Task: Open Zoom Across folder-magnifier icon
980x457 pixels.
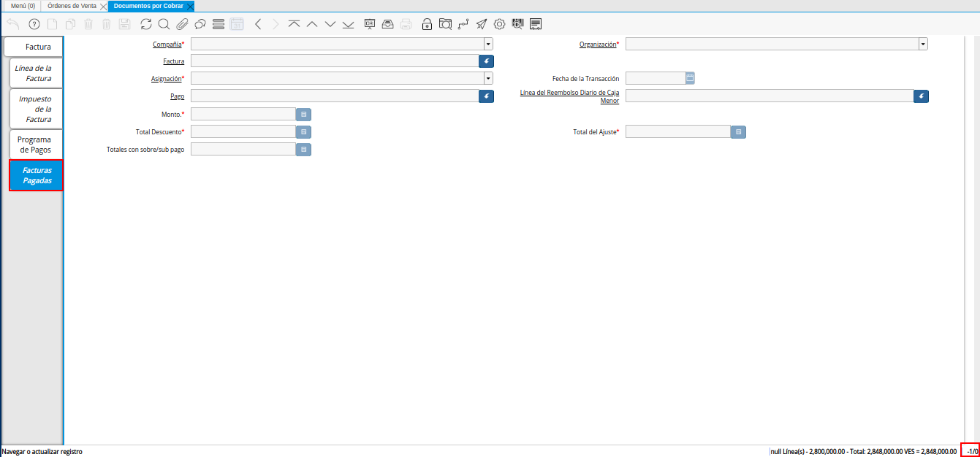Action: coord(445,24)
